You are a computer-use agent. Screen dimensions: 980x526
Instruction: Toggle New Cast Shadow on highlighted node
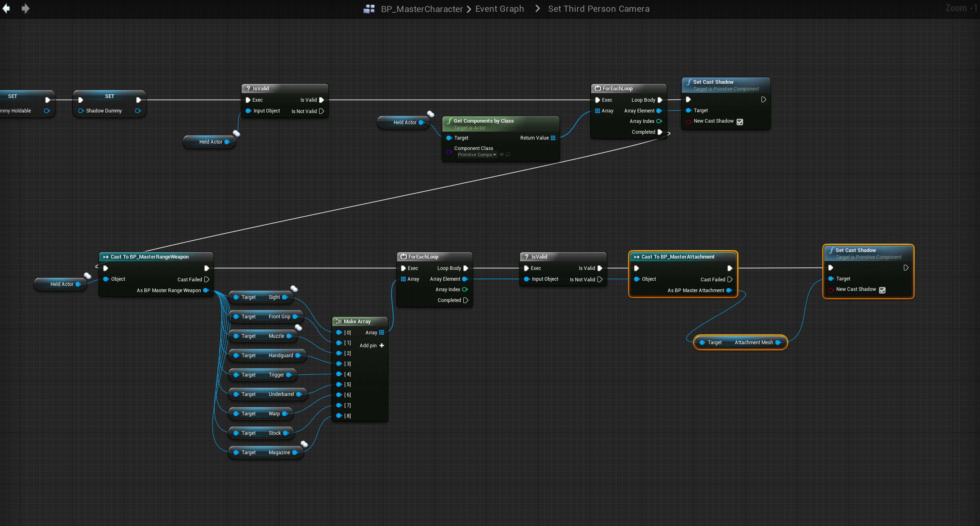click(x=882, y=290)
